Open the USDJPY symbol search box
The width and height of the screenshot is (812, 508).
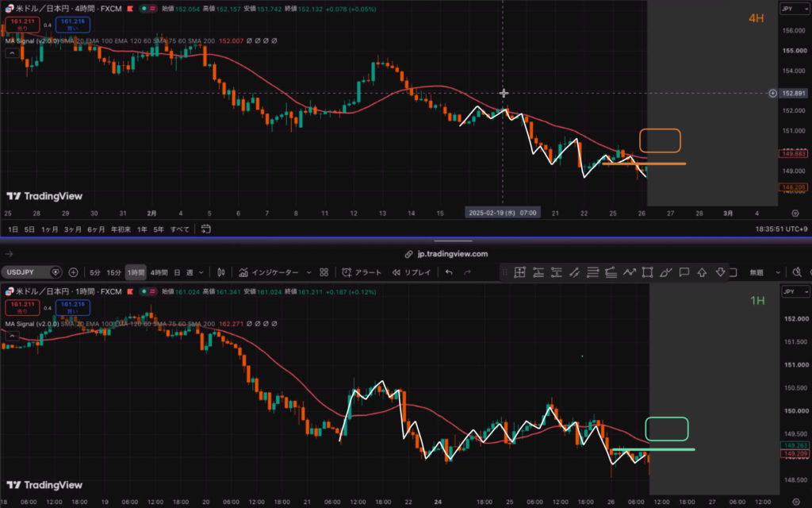tap(32, 272)
